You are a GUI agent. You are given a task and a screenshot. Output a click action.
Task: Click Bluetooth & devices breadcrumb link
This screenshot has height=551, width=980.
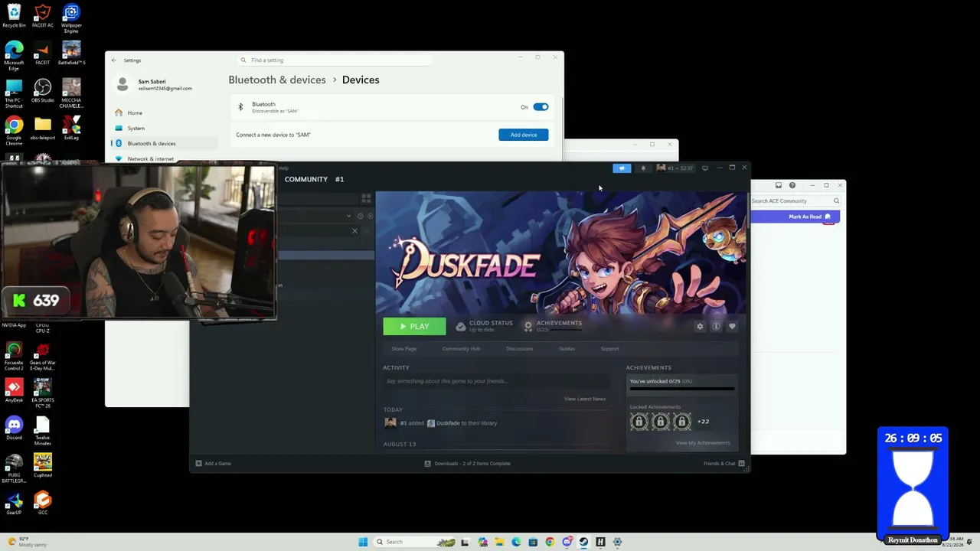coord(277,80)
